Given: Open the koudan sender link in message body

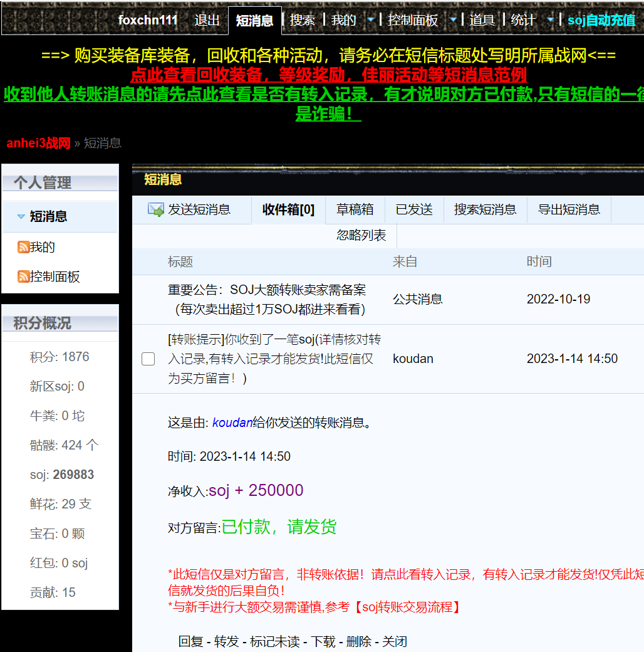Looking at the screenshot, I should tap(232, 423).
